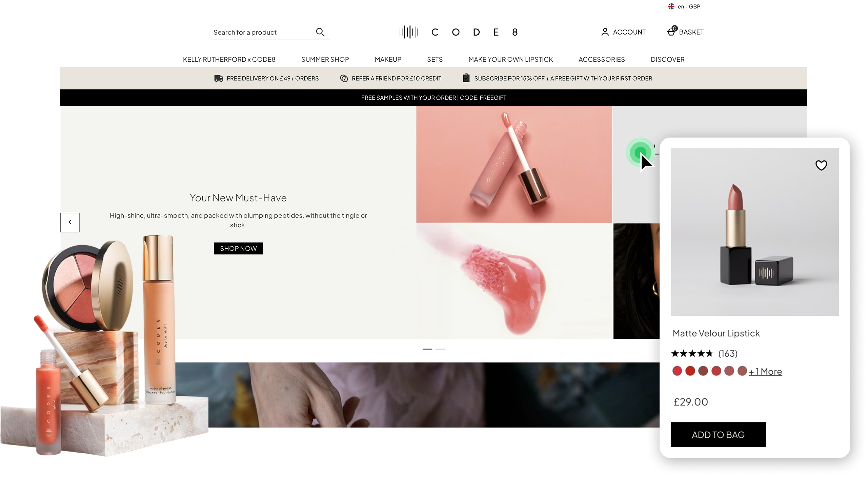The height and width of the screenshot is (477, 868).
Task: Click pink lip gloss tube image
Action: click(514, 165)
